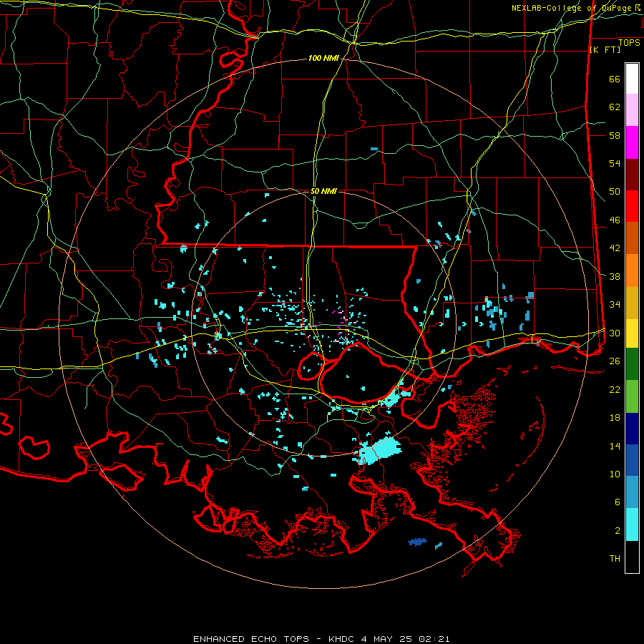
Task: Click the '34' legend value
Action: (x=615, y=304)
